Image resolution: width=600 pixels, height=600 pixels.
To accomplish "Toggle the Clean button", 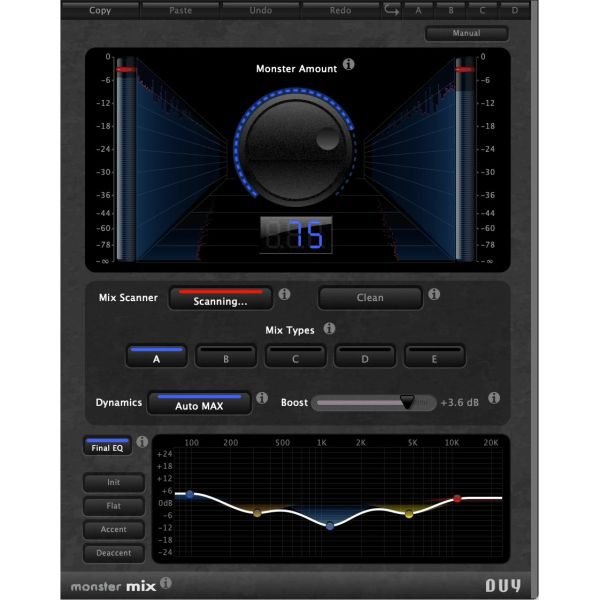I will tap(370, 298).
